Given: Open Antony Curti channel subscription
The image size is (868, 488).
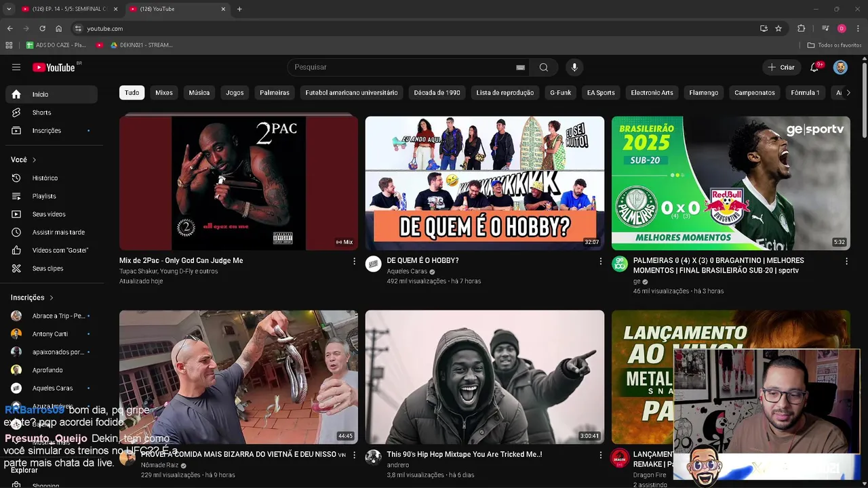Looking at the screenshot, I should tap(52, 333).
